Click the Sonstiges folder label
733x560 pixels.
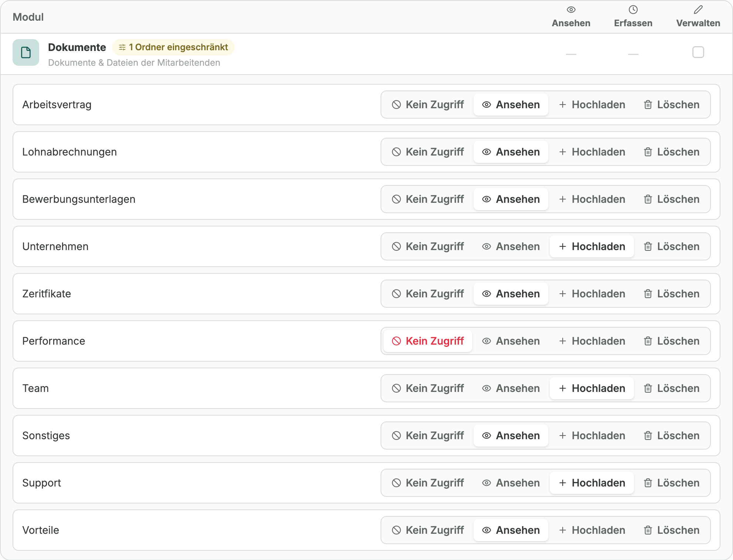[46, 436]
